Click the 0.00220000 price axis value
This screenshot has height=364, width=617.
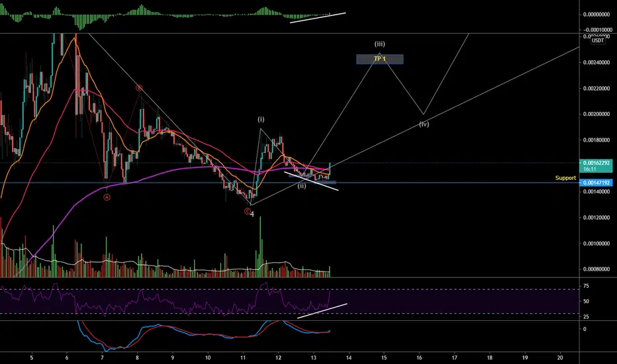point(596,89)
